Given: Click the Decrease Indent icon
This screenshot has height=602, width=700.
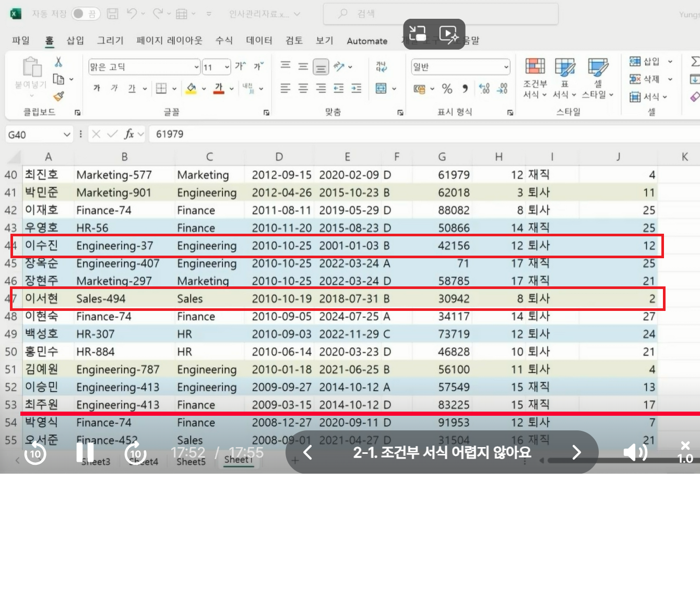Looking at the screenshot, I should pos(339,88).
